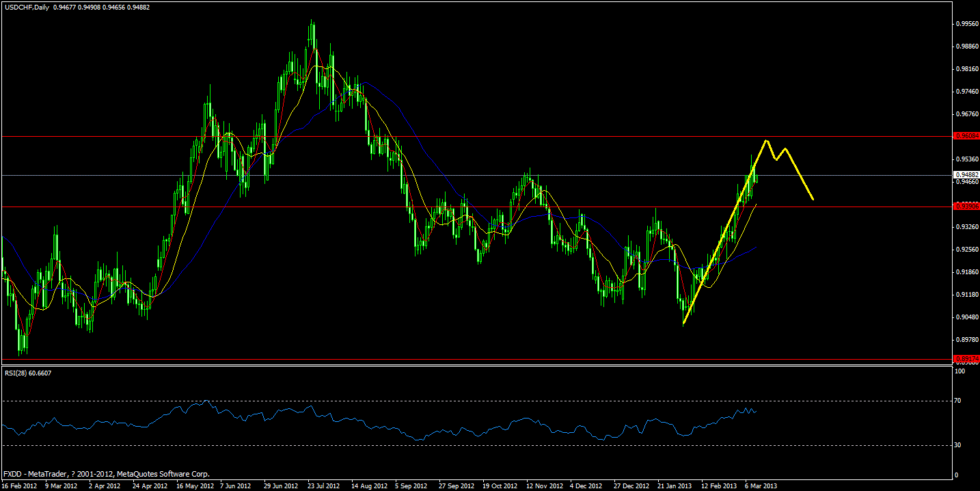Select the 19 Oct 2012 date label
980x491 pixels.
pos(500,486)
